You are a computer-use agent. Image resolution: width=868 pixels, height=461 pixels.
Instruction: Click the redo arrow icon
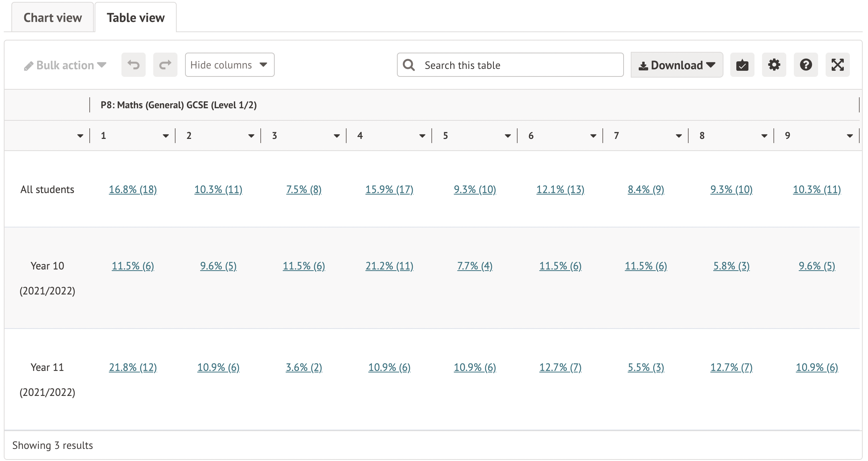[x=165, y=65]
